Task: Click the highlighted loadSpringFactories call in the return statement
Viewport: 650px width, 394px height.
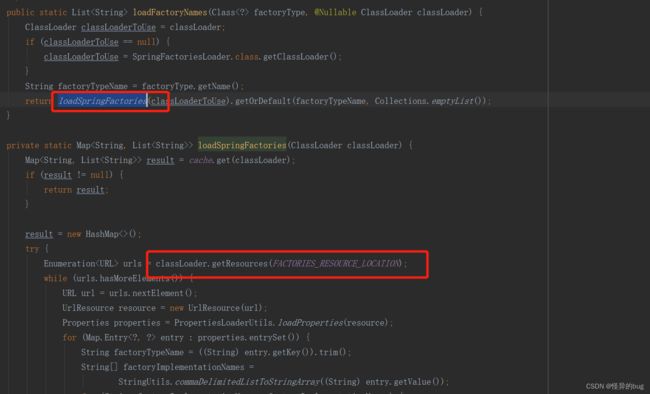Action: 102,101
